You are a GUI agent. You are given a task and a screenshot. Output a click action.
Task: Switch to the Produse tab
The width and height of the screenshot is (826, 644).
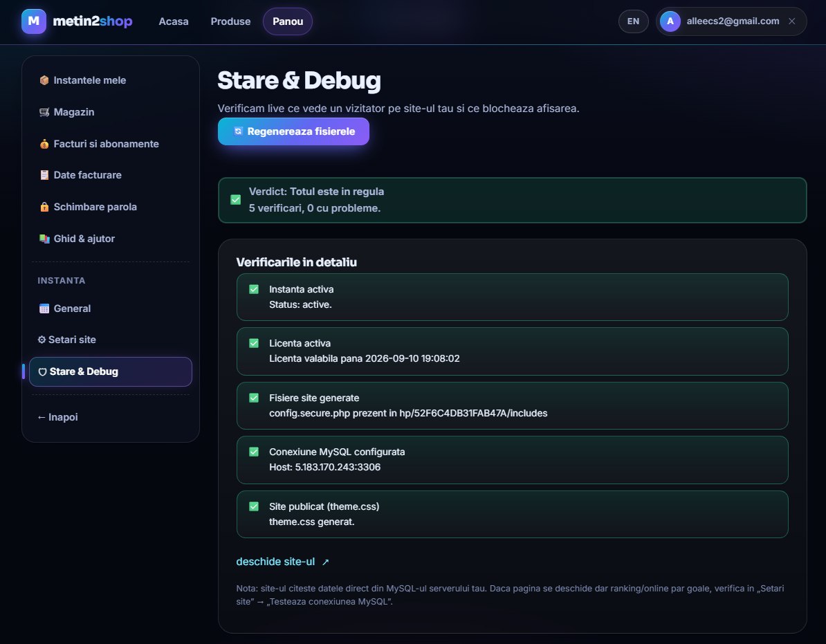[231, 21]
